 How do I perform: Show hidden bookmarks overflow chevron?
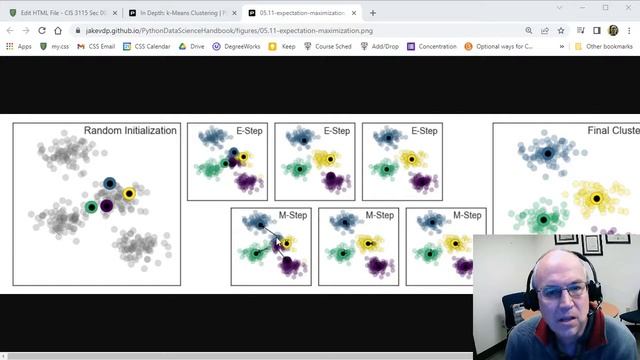[562, 47]
